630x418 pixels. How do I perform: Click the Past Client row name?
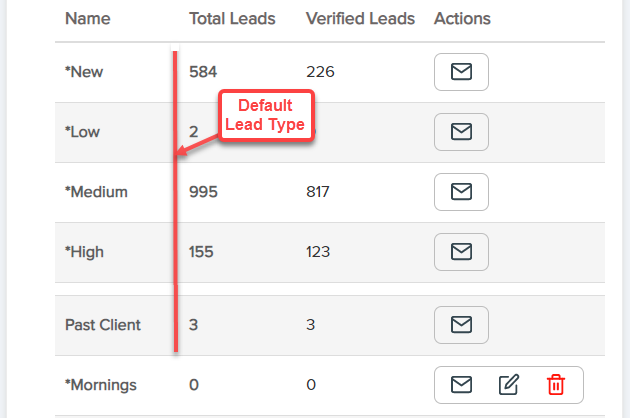[x=103, y=325]
